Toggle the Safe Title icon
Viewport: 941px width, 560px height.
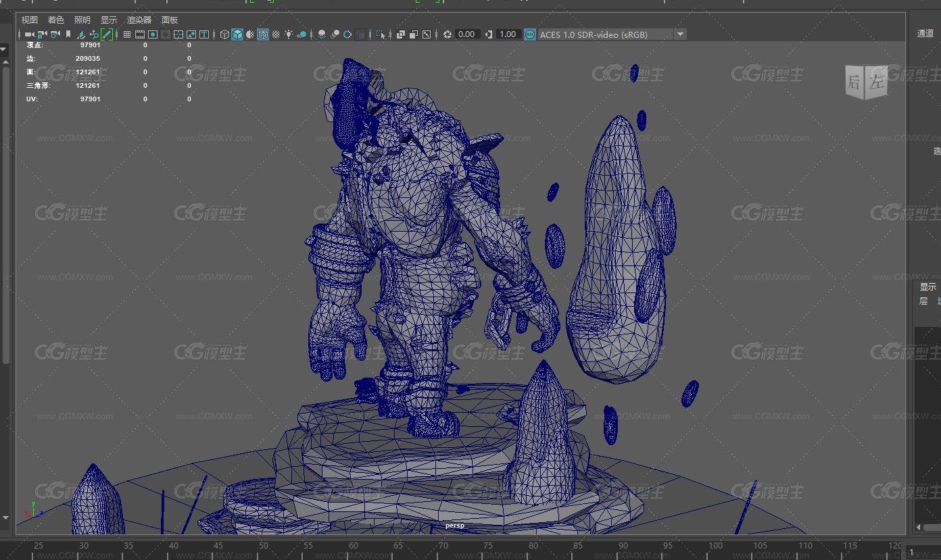204,34
